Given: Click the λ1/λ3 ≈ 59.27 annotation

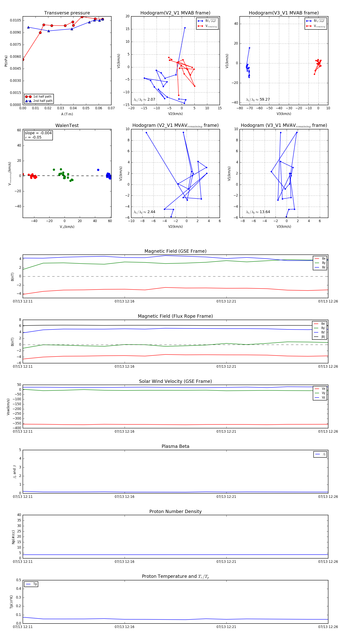Looking at the screenshot, I should coord(258,100).
